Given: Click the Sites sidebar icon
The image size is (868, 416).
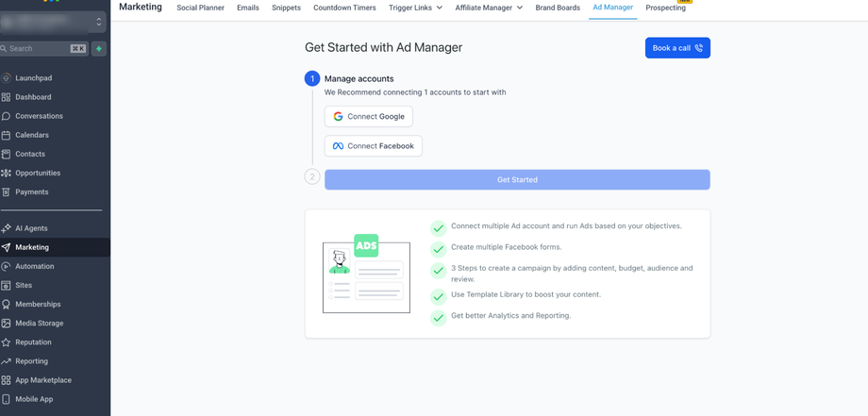Looking at the screenshot, I should coord(6,286).
